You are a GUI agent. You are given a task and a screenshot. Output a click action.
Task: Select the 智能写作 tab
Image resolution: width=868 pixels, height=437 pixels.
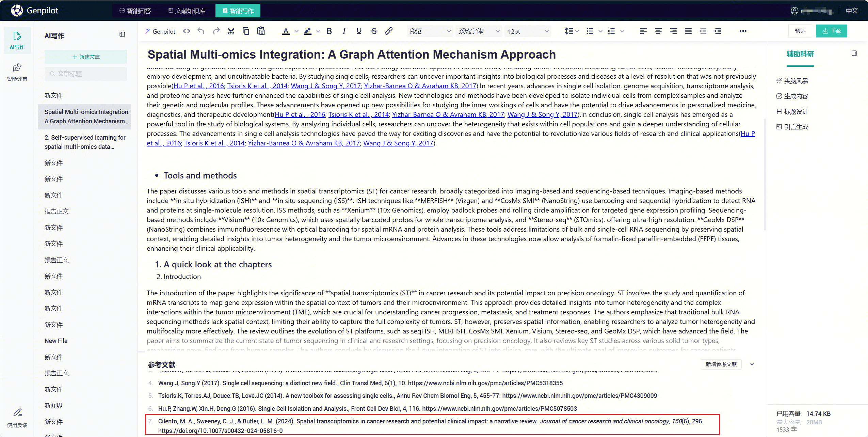(x=238, y=11)
